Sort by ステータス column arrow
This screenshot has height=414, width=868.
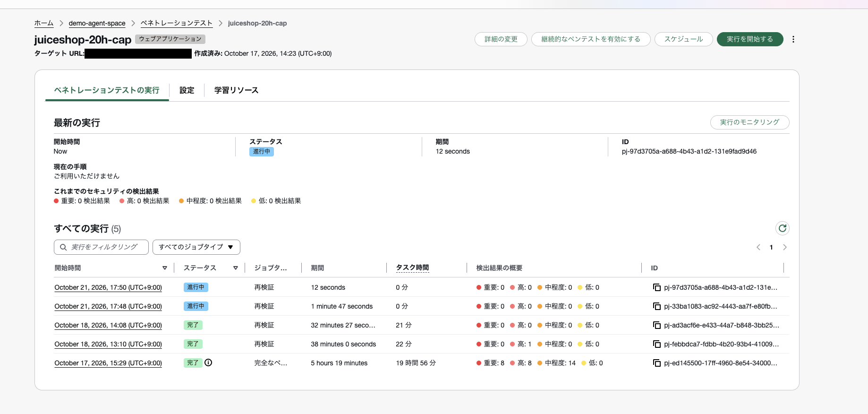coord(236,268)
